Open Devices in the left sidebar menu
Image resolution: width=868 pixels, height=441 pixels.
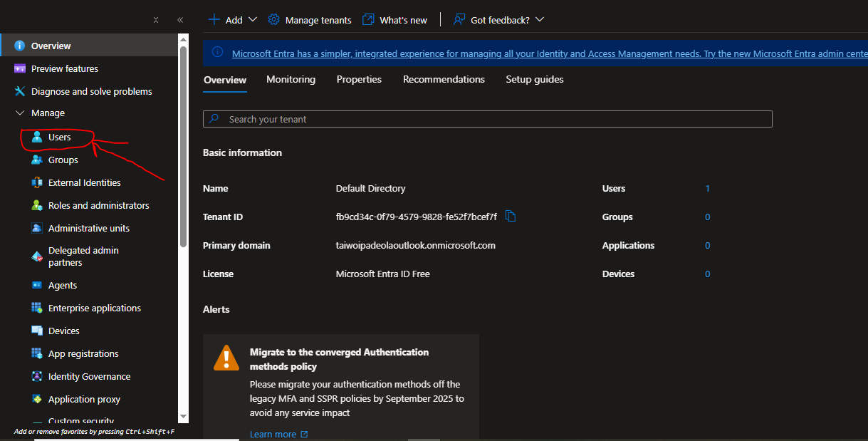click(56, 331)
